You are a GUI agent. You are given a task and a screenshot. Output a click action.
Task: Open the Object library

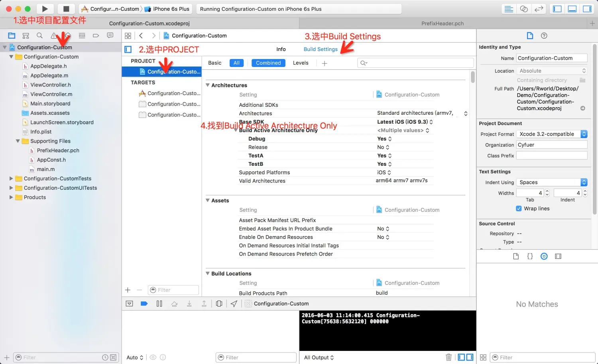pos(544,256)
